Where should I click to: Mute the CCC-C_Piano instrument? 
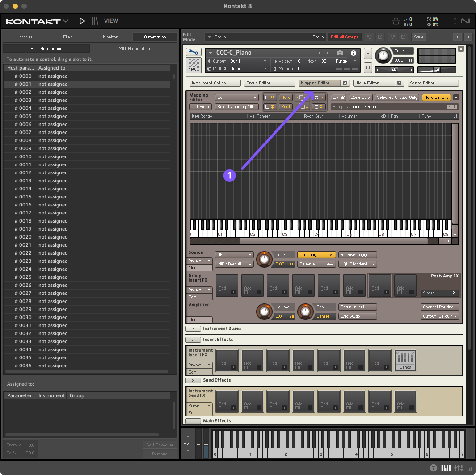click(x=368, y=67)
